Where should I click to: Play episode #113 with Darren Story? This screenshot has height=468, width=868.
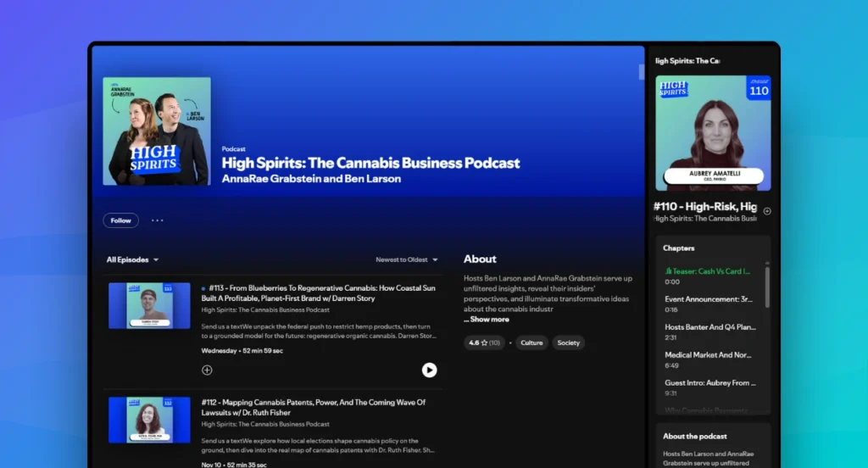point(429,370)
